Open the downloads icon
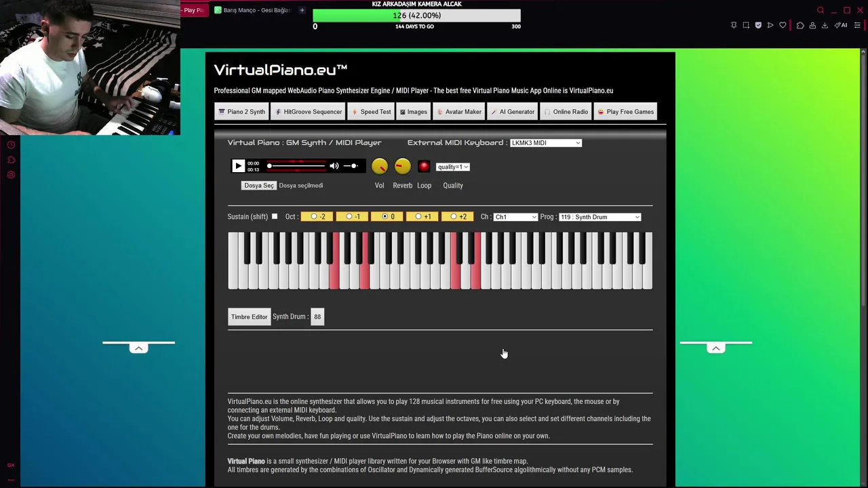868x488 pixels. tap(825, 25)
